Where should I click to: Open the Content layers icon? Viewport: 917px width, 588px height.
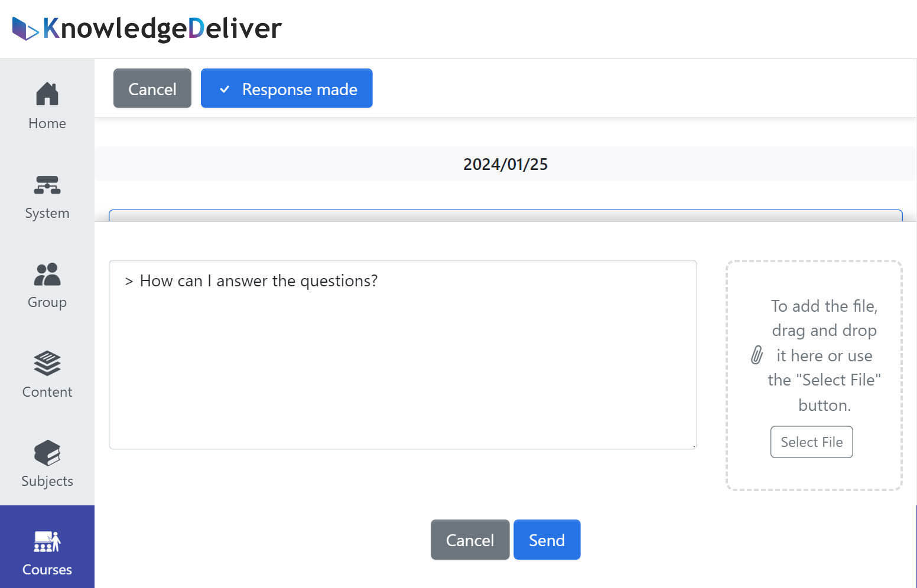pos(47,364)
